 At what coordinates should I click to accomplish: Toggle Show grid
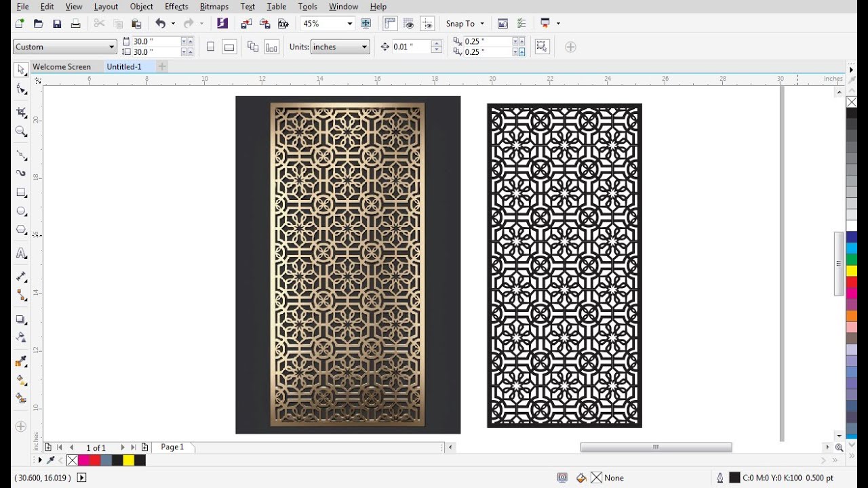(408, 23)
